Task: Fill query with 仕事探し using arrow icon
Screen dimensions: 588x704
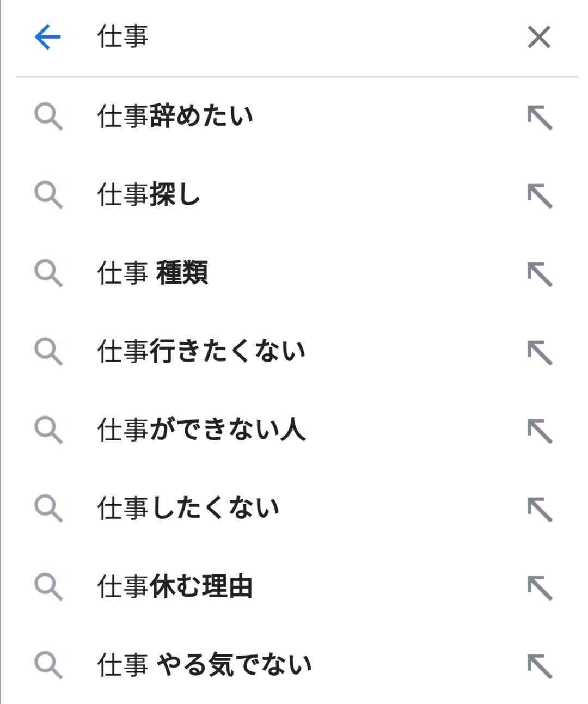Action: [x=540, y=196]
